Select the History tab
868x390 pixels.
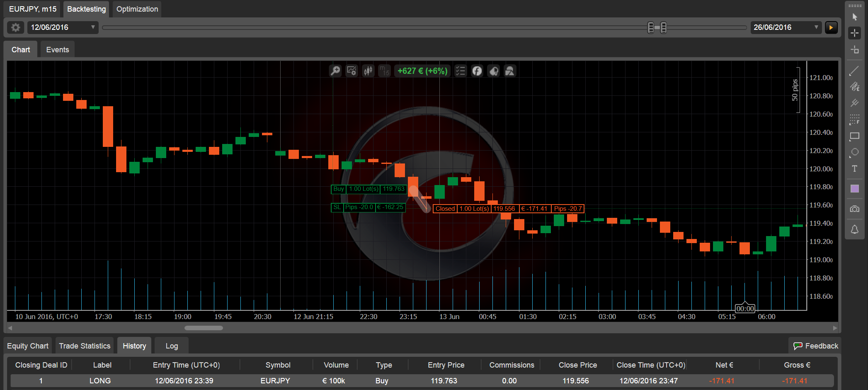click(134, 346)
